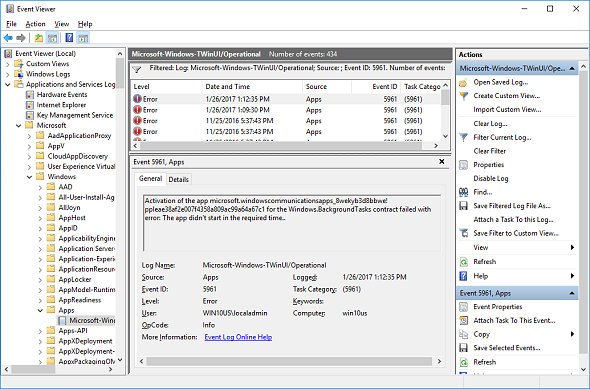This screenshot has width=590, height=389.
Task: Expand the Custom Views tree node
Action: click(8, 64)
